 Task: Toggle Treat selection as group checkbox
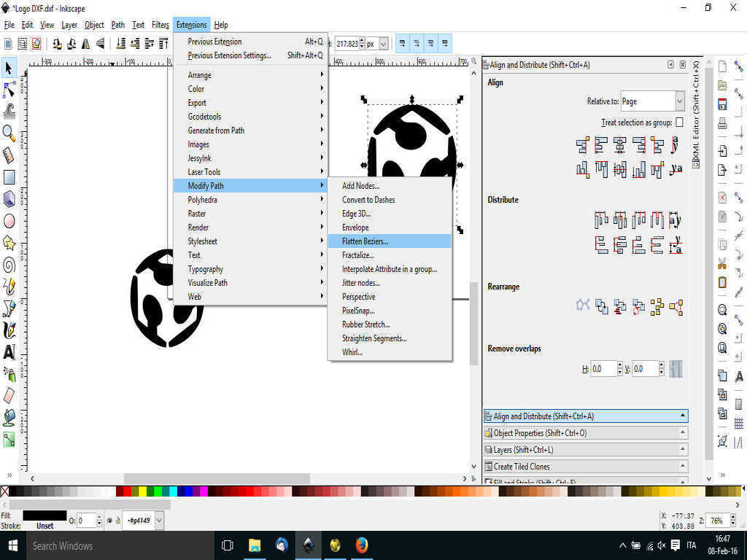click(679, 122)
